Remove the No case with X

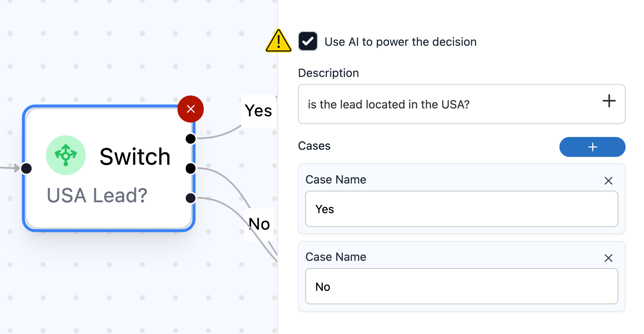[x=608, y=258]
